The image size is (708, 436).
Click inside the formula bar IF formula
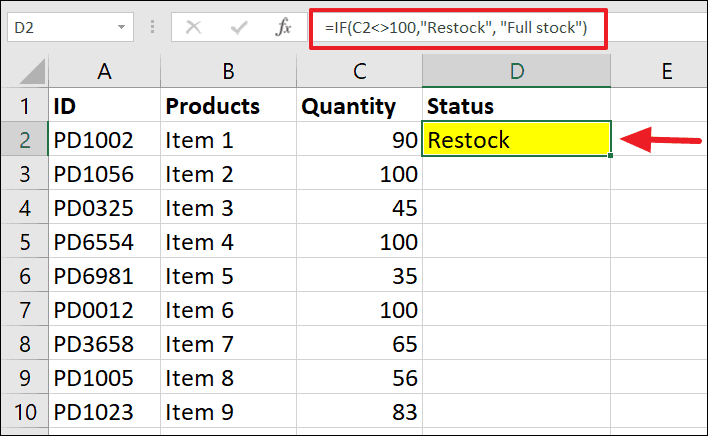460,28
